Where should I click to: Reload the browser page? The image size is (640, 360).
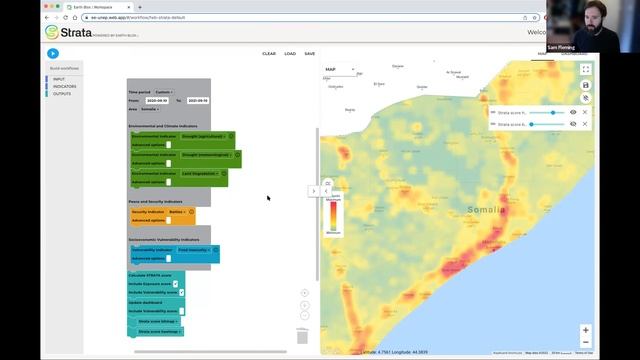(65, 18)
